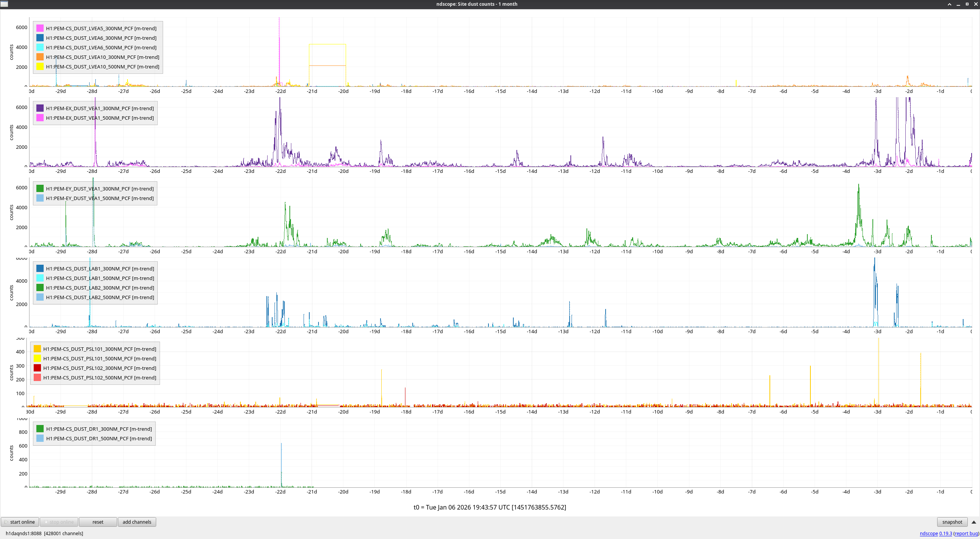Expand the panel with the triangle beside snapshot
The width and height of the screenshot is (980, 539).
pyautogui.click(x=973, y=522)
